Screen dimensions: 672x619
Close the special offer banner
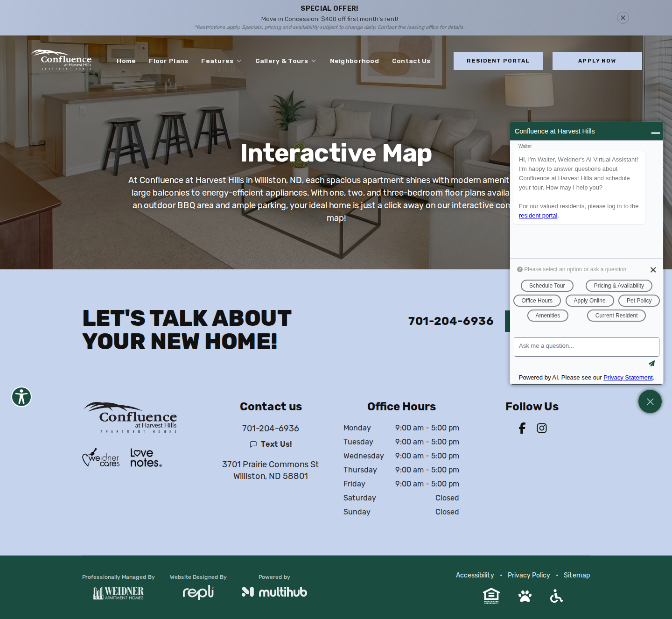[623, 18]
